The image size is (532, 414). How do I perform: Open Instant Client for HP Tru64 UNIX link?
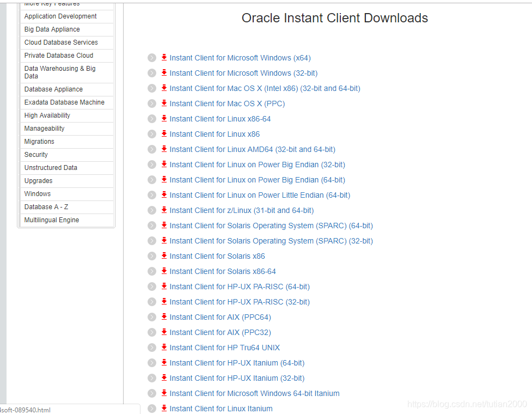coord(224,348)
